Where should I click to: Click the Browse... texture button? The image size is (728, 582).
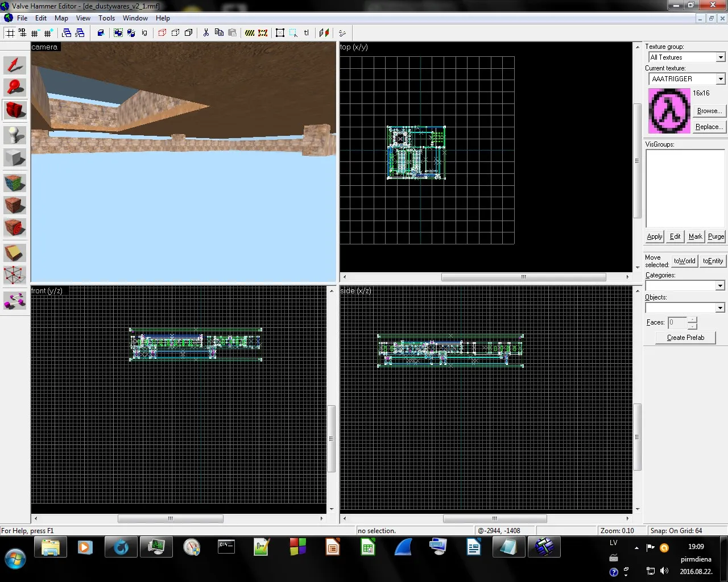click(709, 111)
